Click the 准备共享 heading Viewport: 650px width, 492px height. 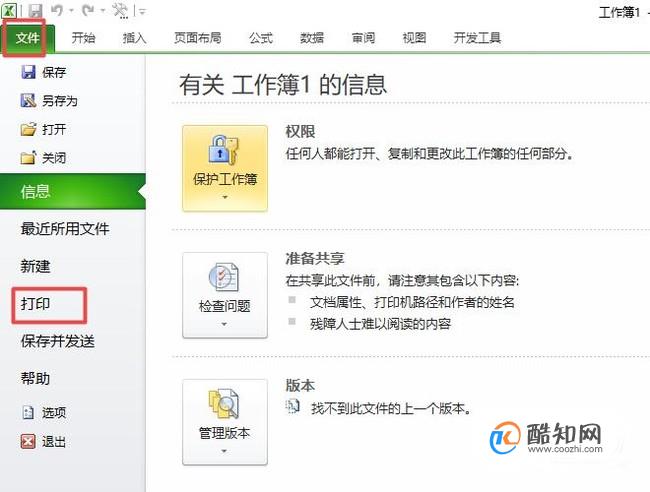[x=315, y=258]
